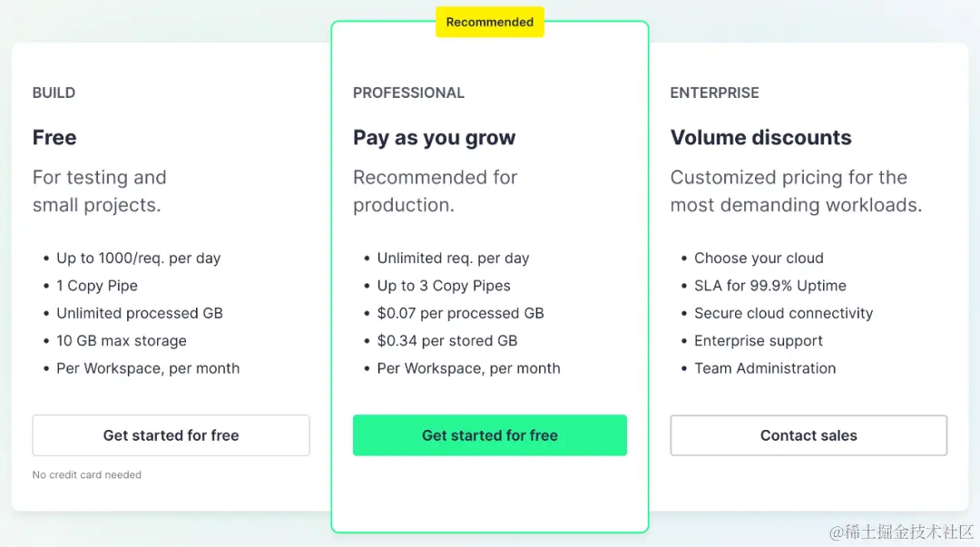The height and width of the screenshot is (547, 980).
Task: Click the Free plan heading
Action: [54, 138]
